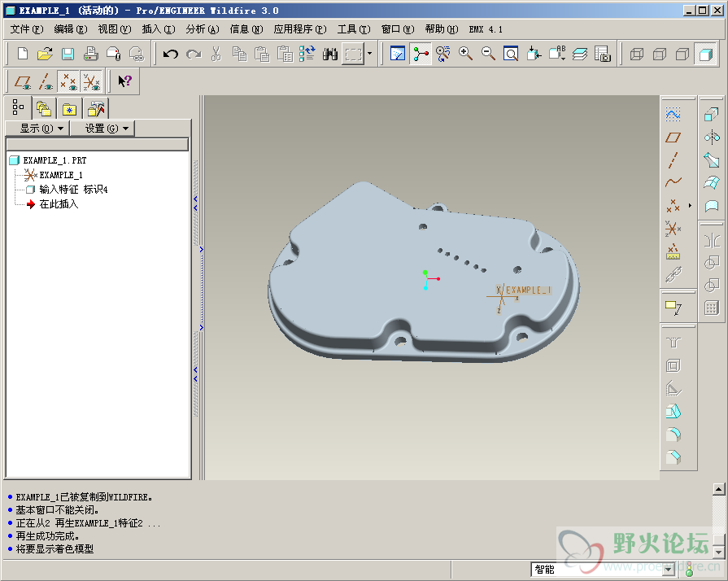The image size is (728, 581).
Task: Switch to wireframe display mode
Action: coord(637,54)
